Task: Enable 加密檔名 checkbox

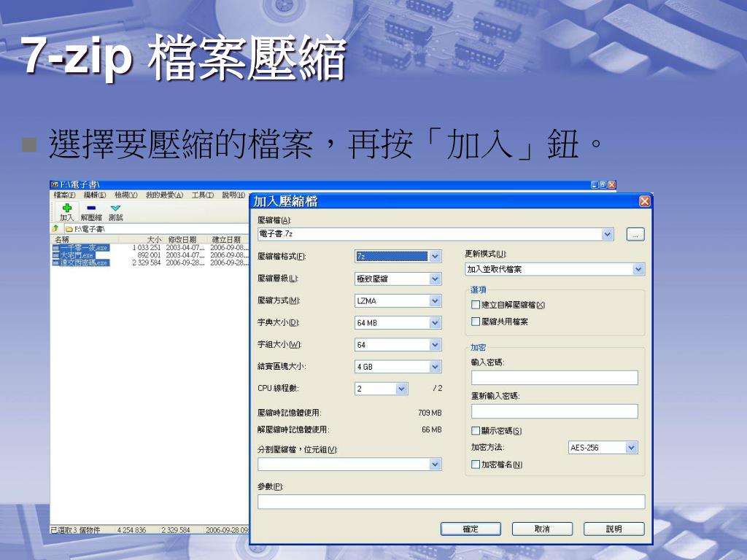Action: 475,464
